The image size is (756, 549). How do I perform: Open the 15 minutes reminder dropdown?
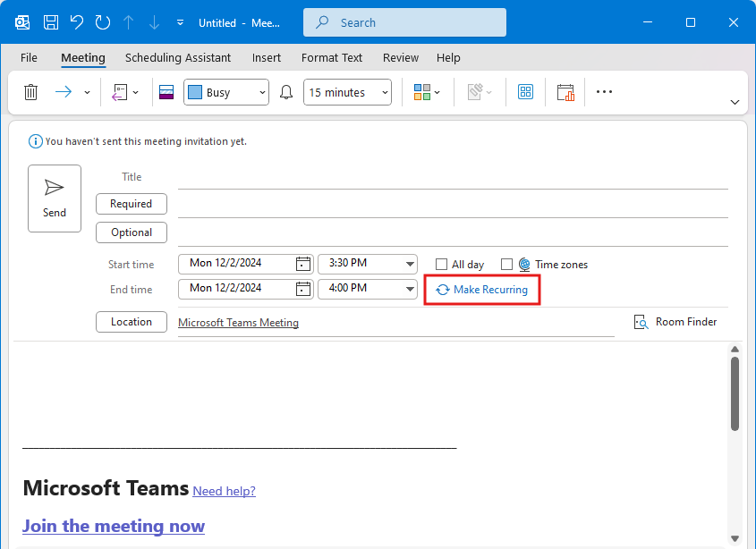[x=347, y=91]
